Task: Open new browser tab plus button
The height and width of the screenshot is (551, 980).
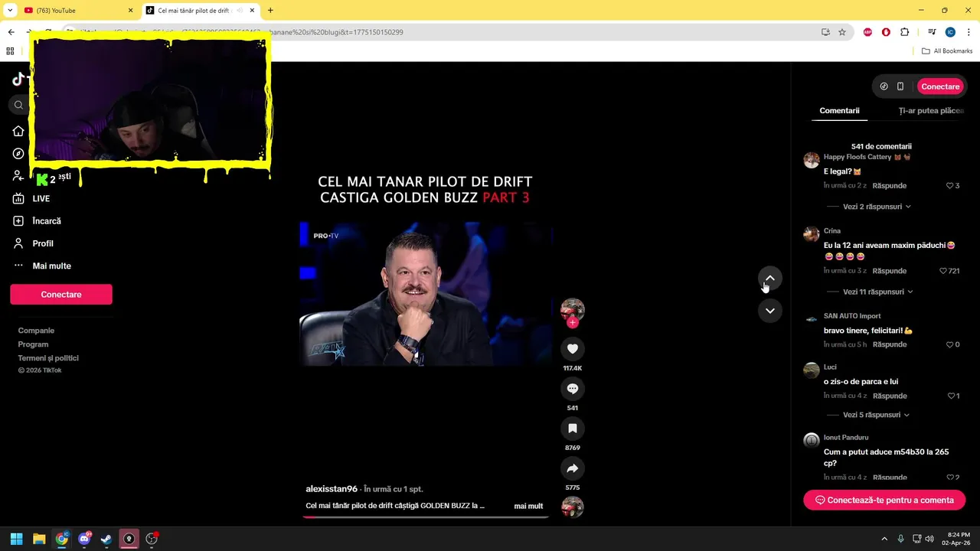Action: pos(270,11)
